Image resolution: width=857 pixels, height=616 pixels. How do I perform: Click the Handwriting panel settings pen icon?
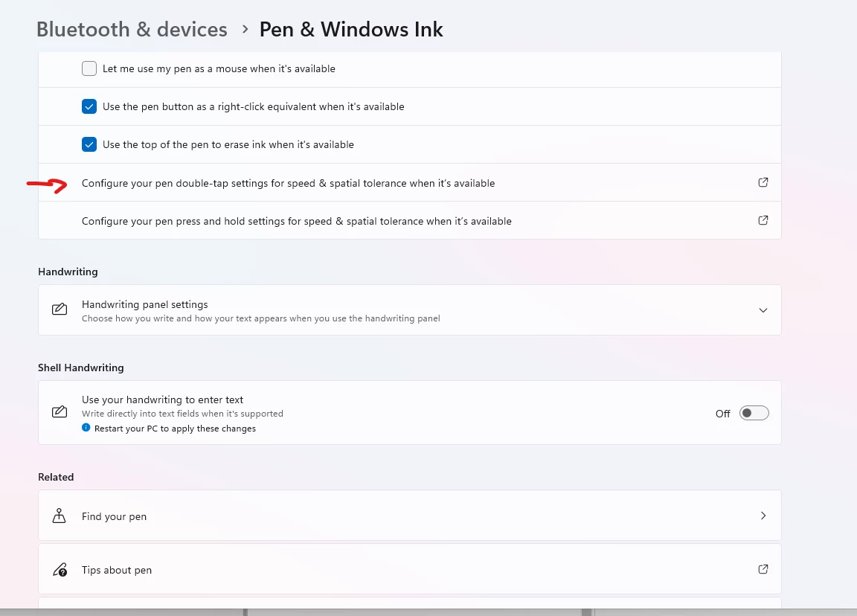click(60, 309)
